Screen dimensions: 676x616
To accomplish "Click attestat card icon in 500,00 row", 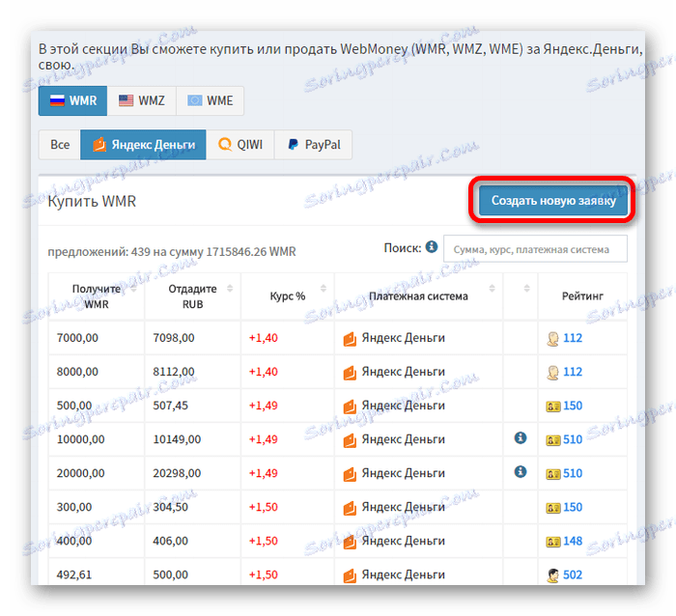I will tap(553, 406).
